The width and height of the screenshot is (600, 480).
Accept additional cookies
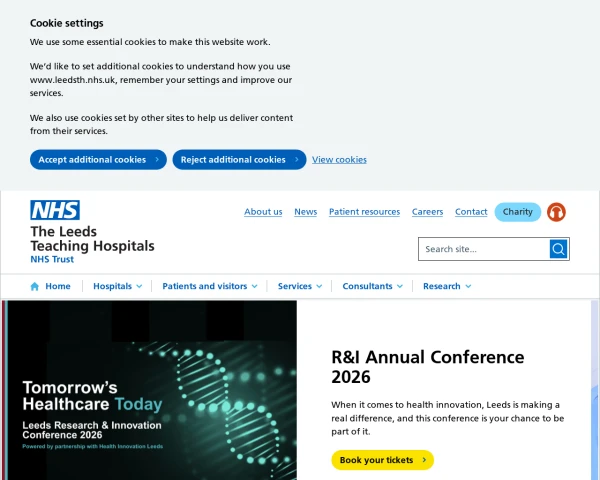point(98,160)
